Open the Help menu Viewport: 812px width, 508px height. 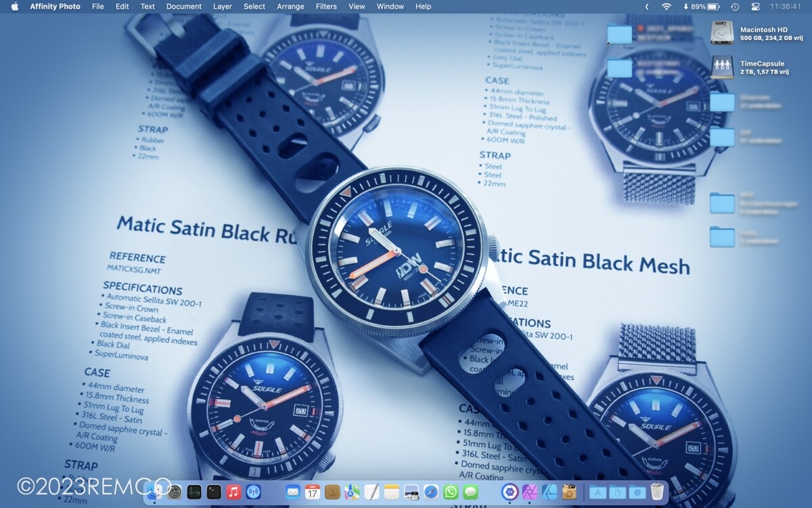click(x=423, y=6)
